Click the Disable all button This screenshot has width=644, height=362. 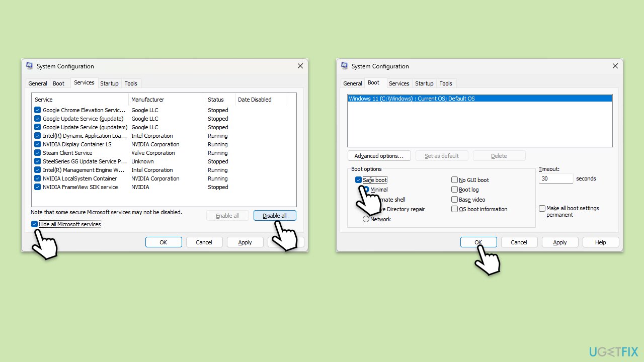point(275,216)
